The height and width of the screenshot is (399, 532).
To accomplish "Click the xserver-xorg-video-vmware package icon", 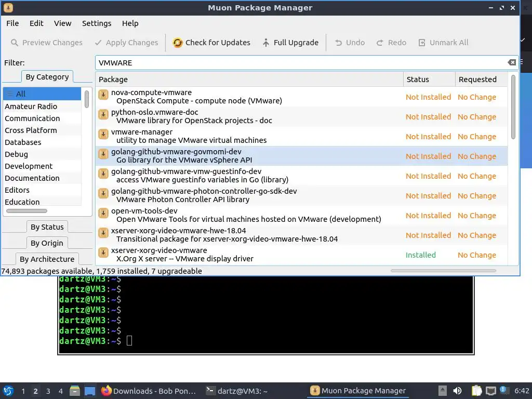I will [x=103, y=252].
